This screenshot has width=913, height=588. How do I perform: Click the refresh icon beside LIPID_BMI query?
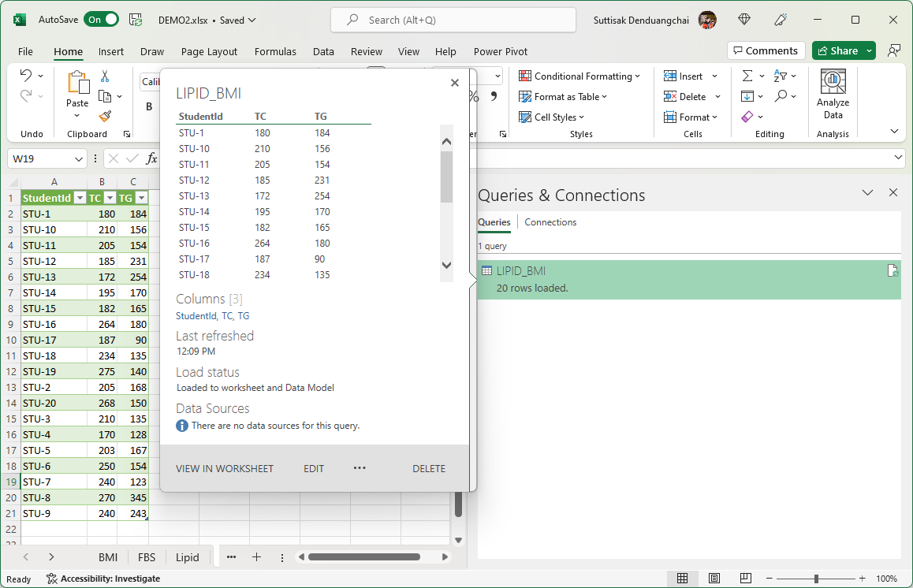(893, 270)
